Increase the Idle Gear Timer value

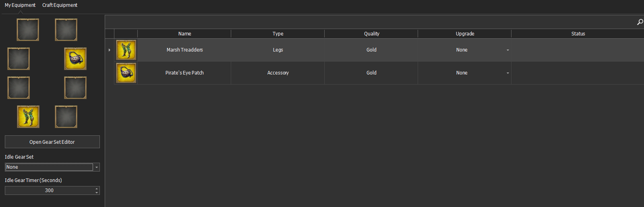(97, 188)
